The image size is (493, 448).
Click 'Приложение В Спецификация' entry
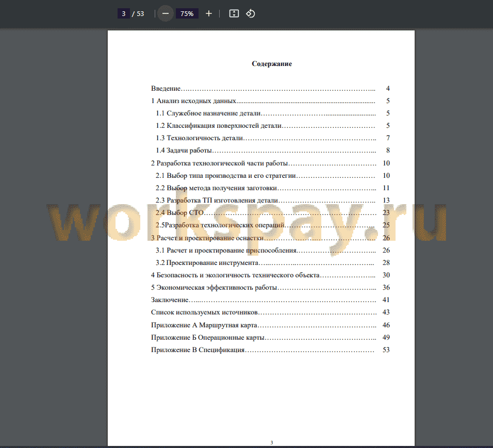[270, 350]
